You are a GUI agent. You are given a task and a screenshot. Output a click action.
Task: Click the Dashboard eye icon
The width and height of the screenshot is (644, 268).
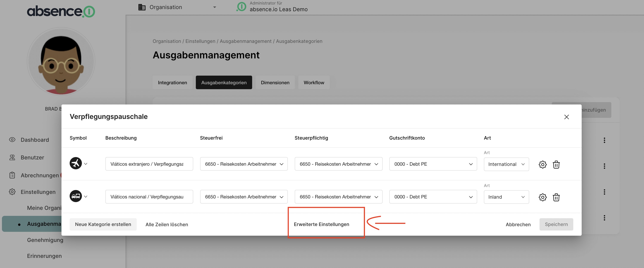[x=12, y=140]
